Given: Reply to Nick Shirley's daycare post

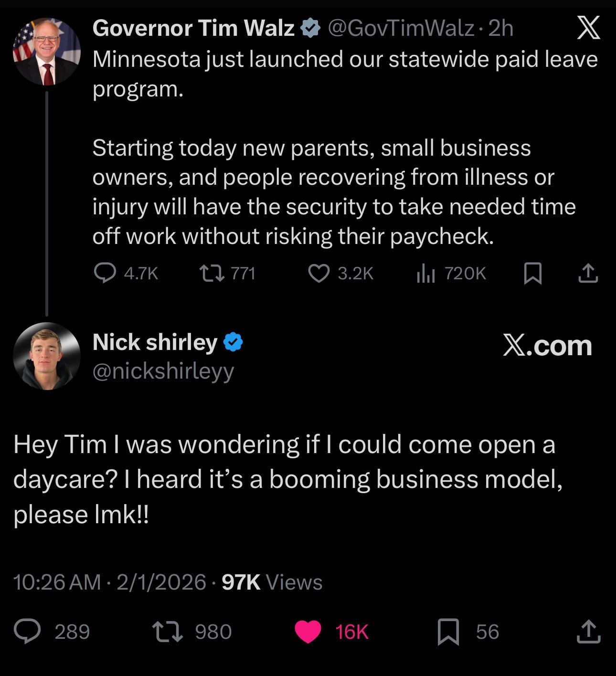Looking at the screenshot, I should (x=27, y=631).
